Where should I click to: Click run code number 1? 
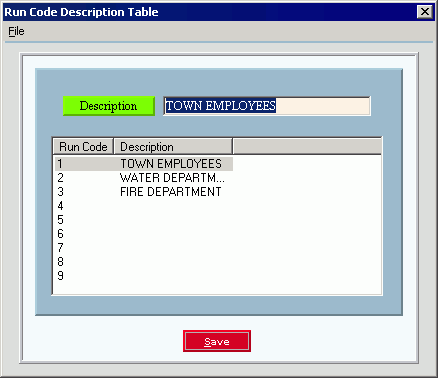(x=60, y=164)
